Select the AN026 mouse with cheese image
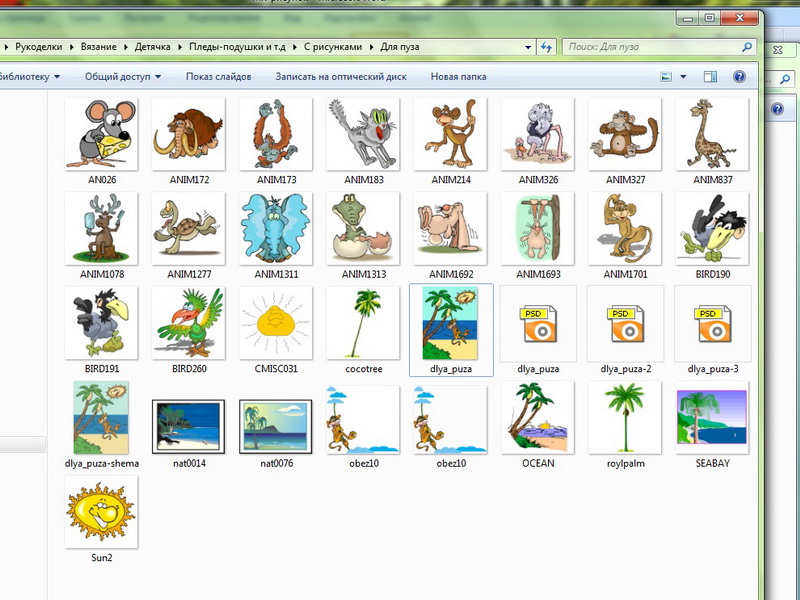800x600 pixels. (102, 134)
